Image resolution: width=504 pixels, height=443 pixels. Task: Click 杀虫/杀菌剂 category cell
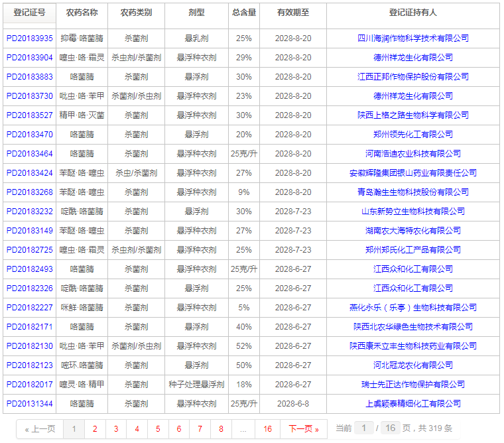tap(137, 173)
